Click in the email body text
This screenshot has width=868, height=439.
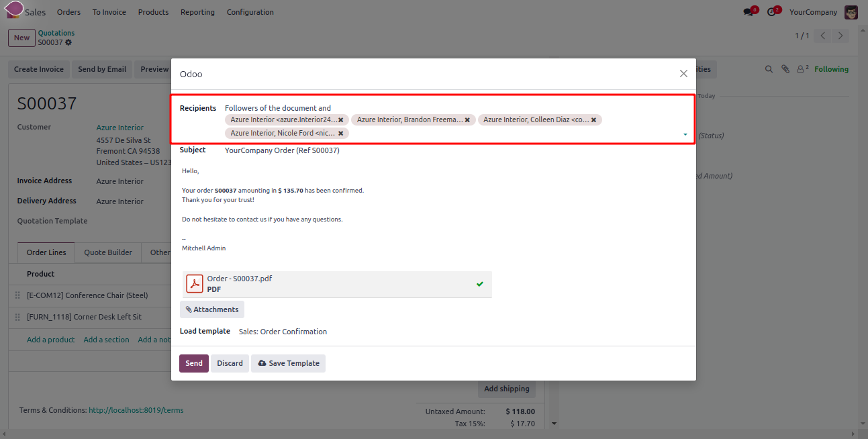[x=433, y=209]
